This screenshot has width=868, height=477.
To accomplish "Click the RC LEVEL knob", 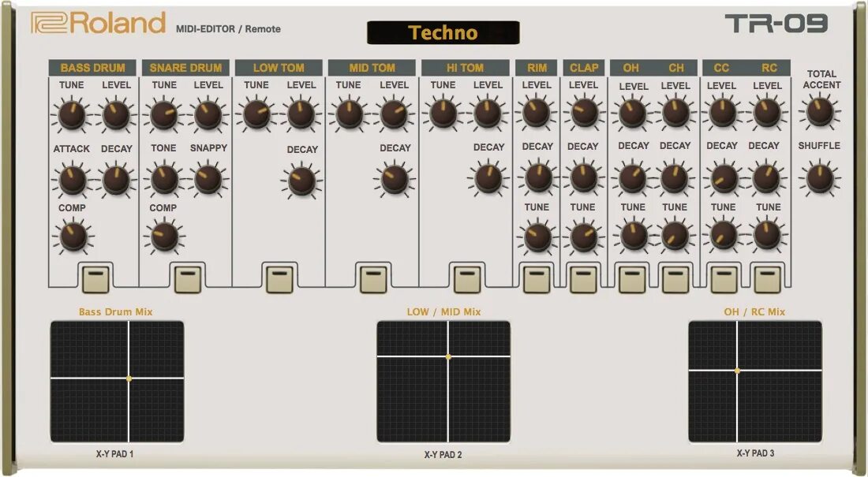I will click(x=768, y=114).
